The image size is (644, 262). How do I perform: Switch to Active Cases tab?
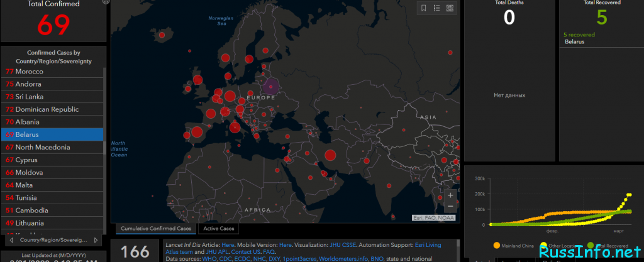(x=218, y=228)
